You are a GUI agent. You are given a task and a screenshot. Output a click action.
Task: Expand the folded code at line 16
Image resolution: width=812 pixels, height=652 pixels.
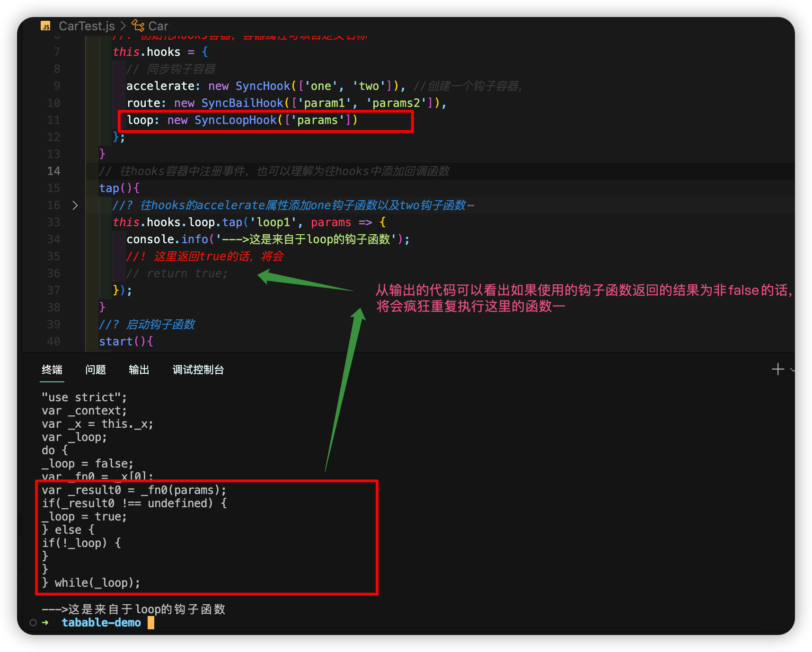coord(75,205)
